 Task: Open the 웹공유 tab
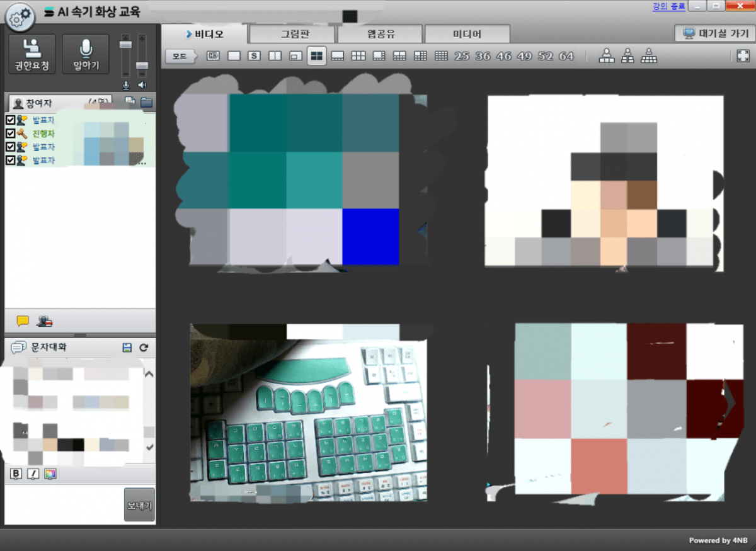(381, 34)
